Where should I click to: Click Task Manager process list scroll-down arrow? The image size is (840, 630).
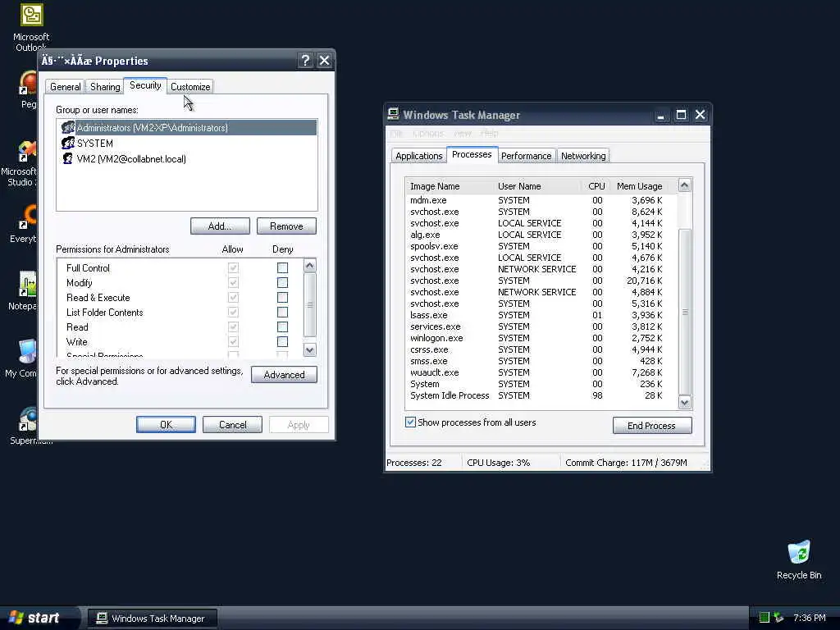[x=684, y=402]
